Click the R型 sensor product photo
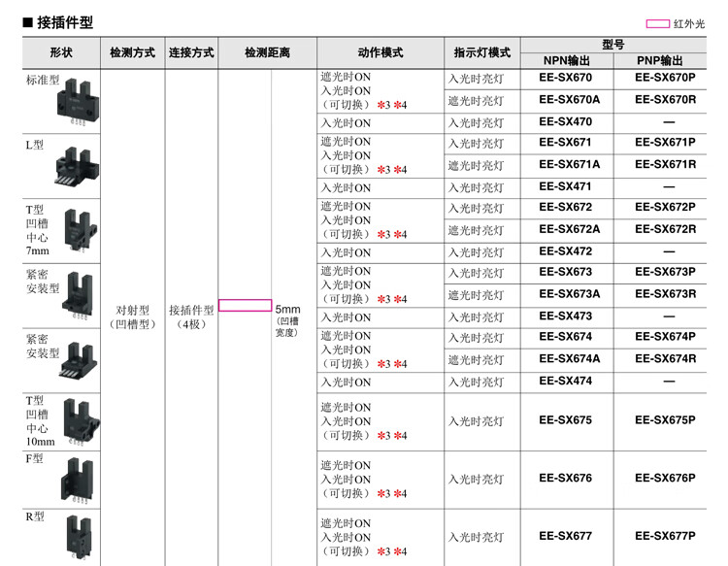728x566 pixels. click(x=80, y=538)
